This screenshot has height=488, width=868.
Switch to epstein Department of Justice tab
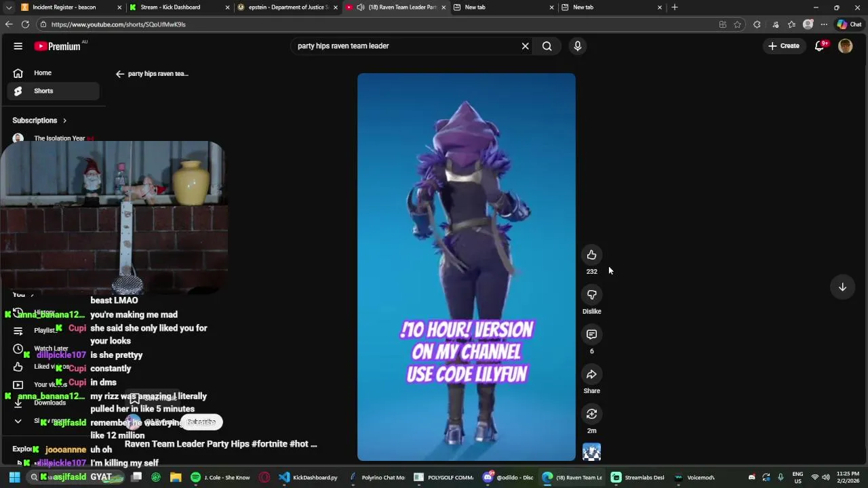pyautogui.click(x=288, y=7)
